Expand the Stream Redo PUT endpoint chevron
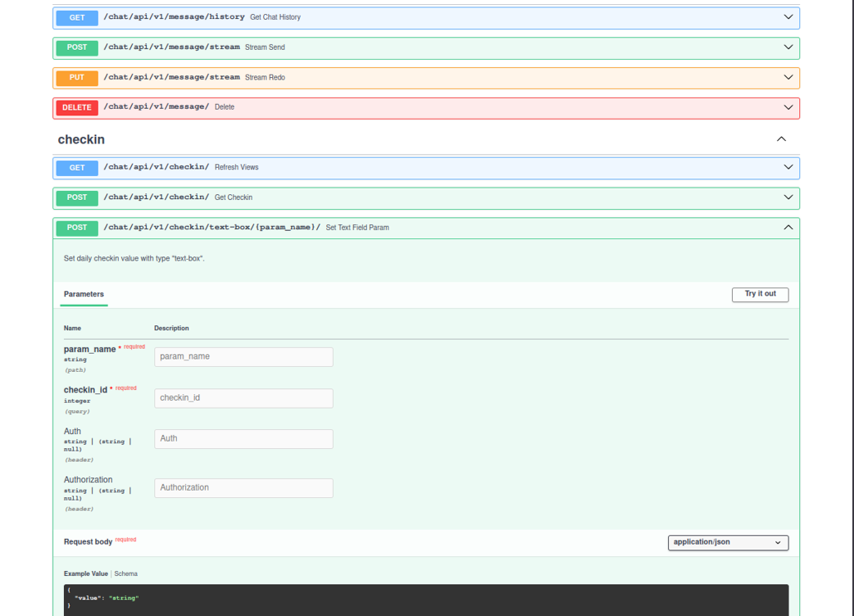854x616 pixels. click(788, 77)
